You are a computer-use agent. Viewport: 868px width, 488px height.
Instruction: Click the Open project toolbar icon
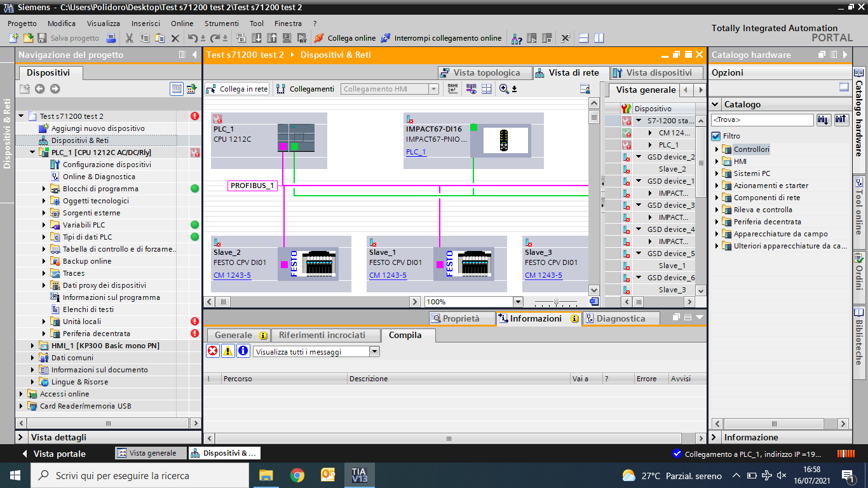tap(28, 38)
